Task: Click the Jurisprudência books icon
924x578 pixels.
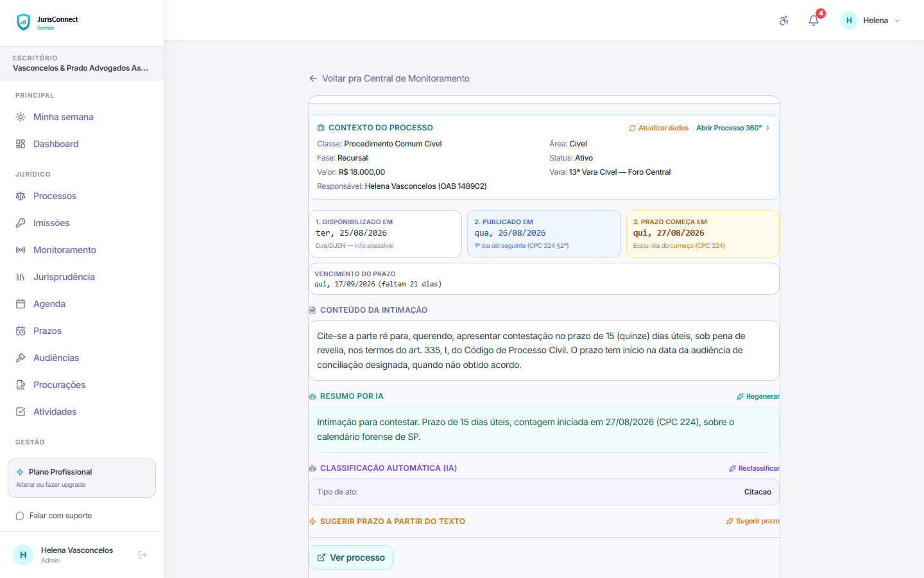Action: pos(21,277)
